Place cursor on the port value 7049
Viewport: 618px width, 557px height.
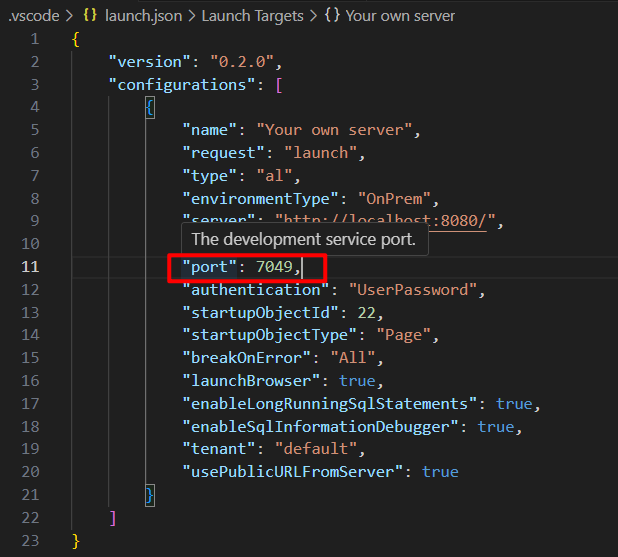(x=273, y=267)
